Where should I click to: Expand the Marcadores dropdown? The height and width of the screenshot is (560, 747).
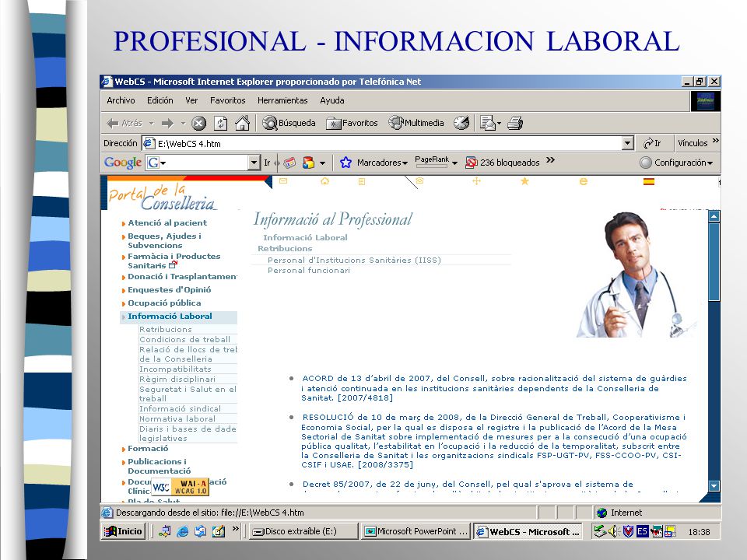(405, 163)
